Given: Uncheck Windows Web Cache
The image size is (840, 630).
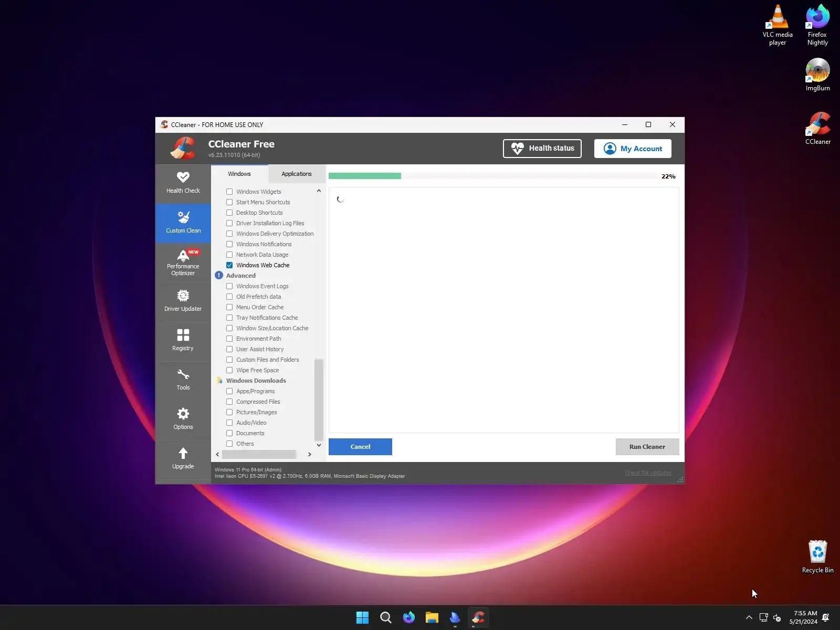Looking at the screenshot, I should pyautogui.click(x=229, y=265).
